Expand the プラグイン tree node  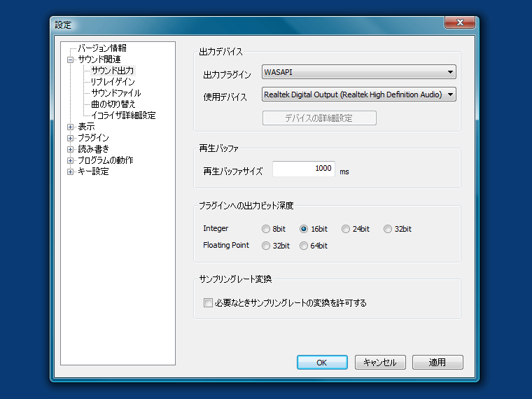click(70, 138)
